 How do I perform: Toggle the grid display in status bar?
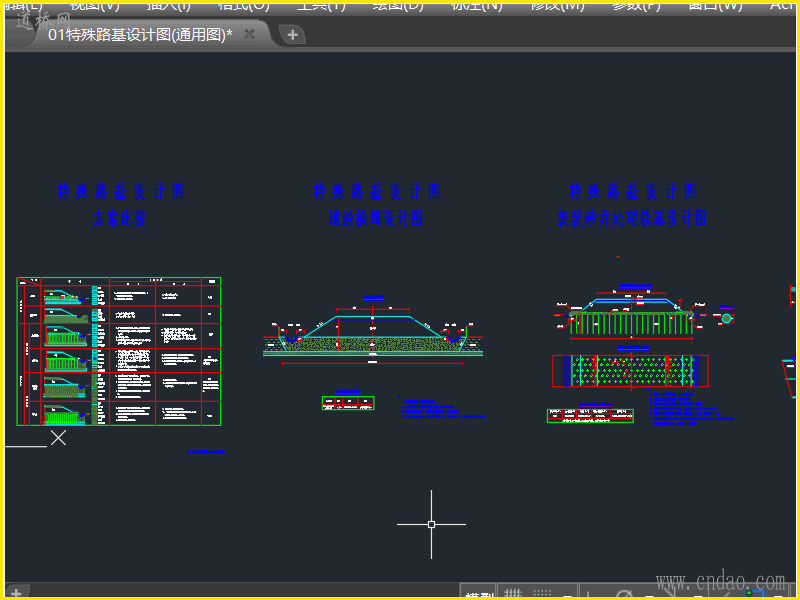point(512,594)
